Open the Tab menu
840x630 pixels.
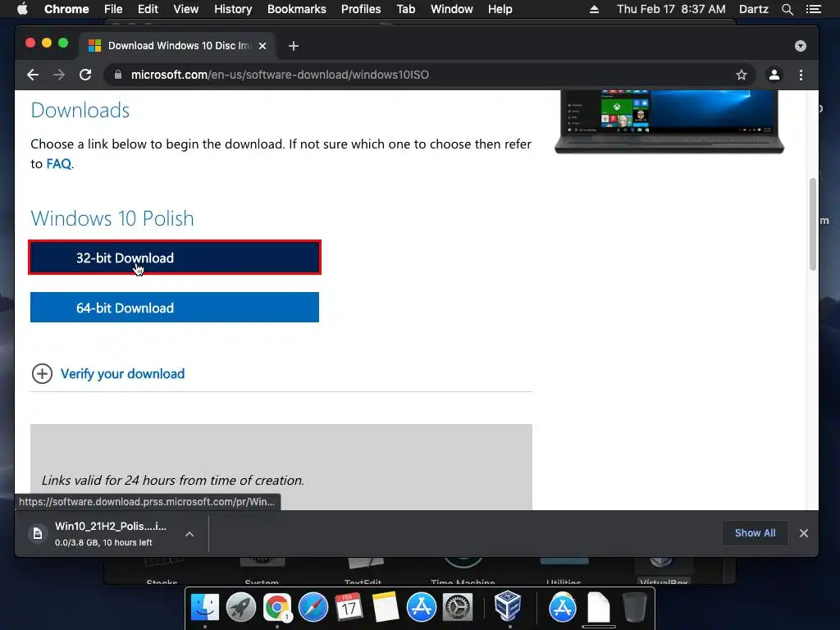[405, 9]
